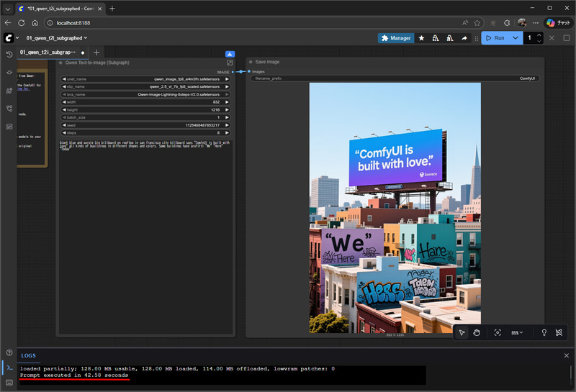Add page to favorites star icon
This screenshot has height=392, width=576.
pyautogui.click(x=477, y=23)
